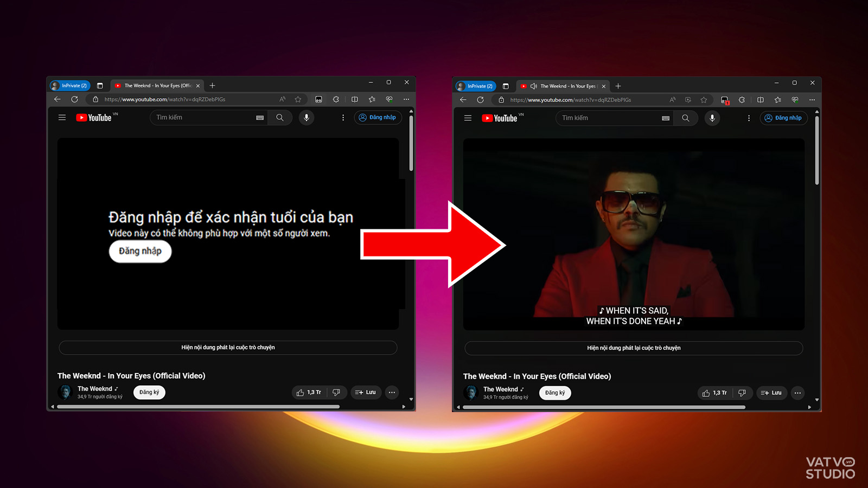Open Extensions puzzle icon in left window

(336, 99)
